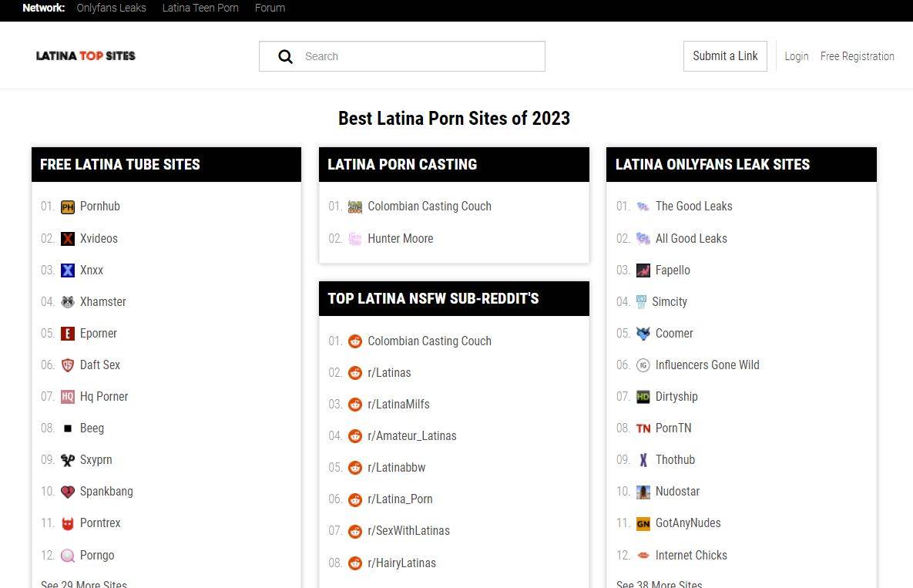The image size is (913, 588).
Task: Click the Daft Sex shield icon
Action: [68, 365]
